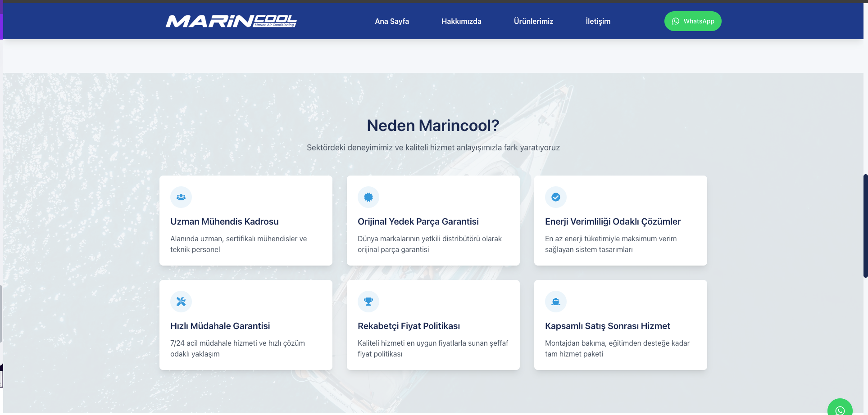Click the Neden Marincool? section heading
868x415 pixels.
(x=433, y=126)
